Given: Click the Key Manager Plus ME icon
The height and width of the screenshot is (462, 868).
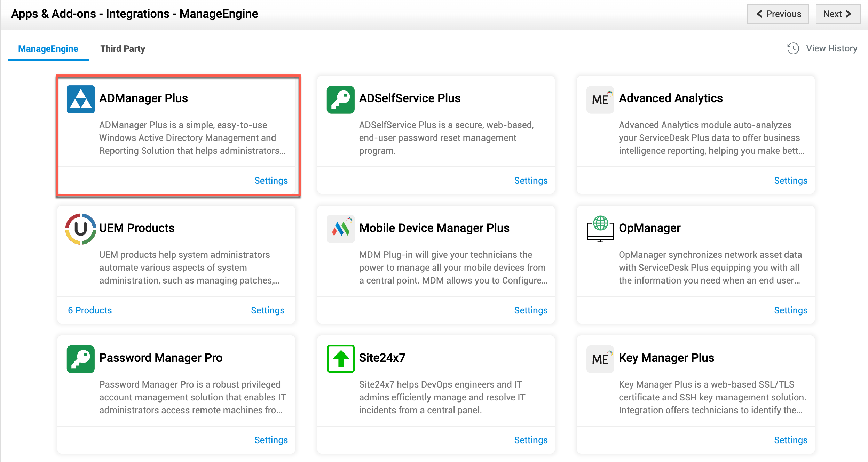Looking at the screenshot, I should 600,359.
